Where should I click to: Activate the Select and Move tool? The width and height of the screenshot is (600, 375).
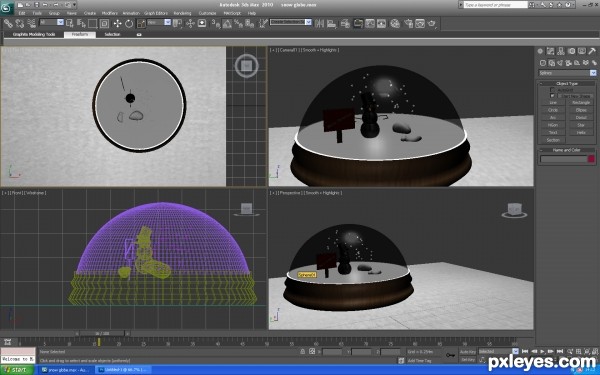click(x=117, y=24)
